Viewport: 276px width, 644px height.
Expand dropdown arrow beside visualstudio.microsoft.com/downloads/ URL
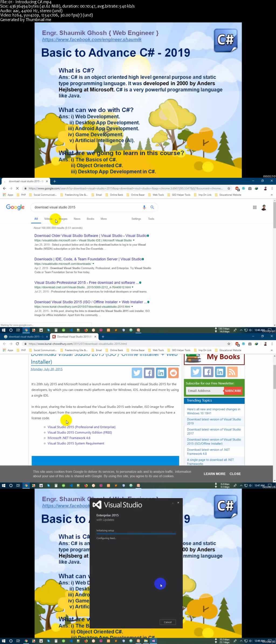click(x=93, y=264)
